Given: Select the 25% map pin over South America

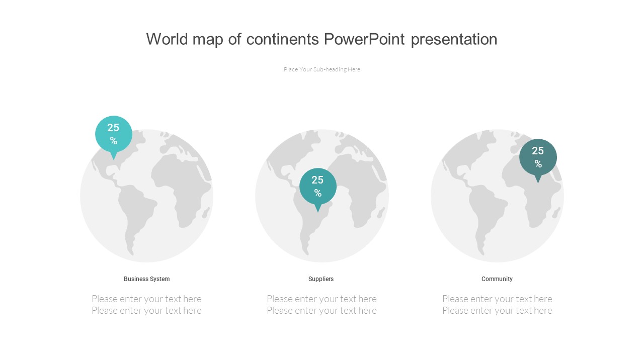Looking at the screenshot, I should [317, 186].
